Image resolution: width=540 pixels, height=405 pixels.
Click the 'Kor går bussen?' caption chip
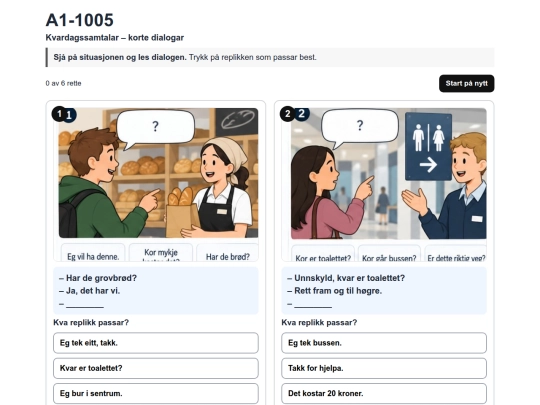389,254
